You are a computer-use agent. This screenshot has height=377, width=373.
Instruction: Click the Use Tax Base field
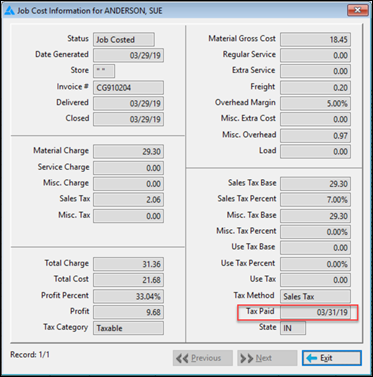315,248
